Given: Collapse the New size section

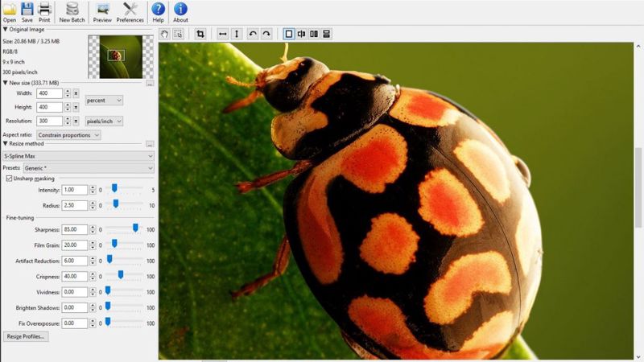Looking at the screenshot, I should point(6,83).
